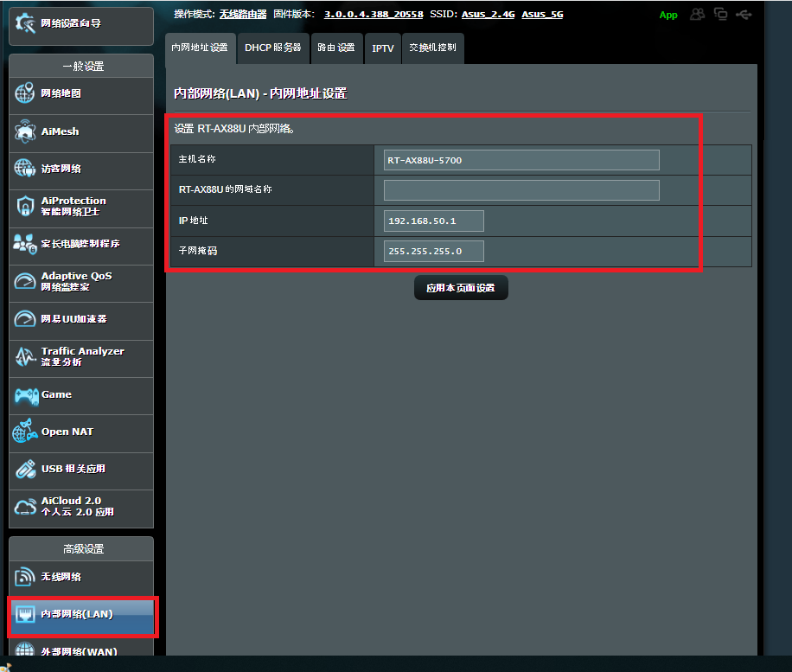Click the empty 网域名称 input field

521,190
